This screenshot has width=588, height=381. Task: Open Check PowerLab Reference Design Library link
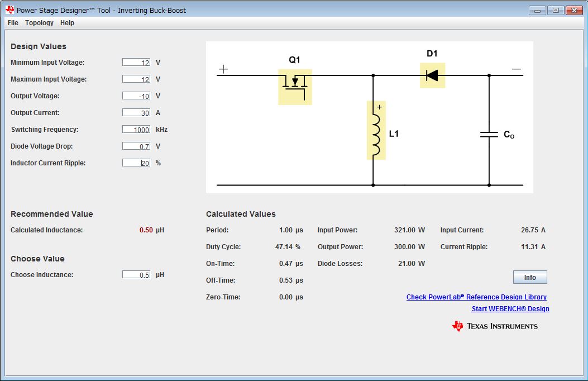[476, 297]
